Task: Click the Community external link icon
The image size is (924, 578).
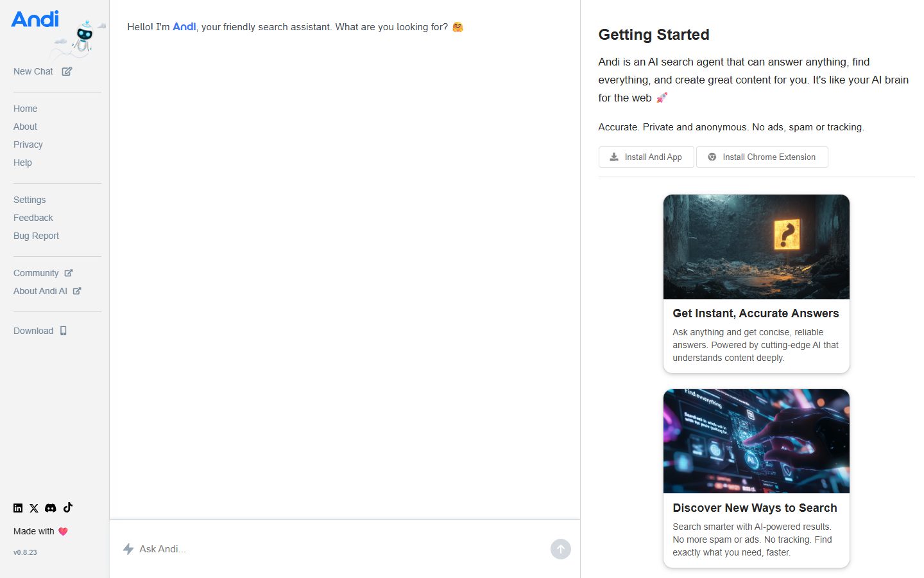Action: [x=69, y=273]
